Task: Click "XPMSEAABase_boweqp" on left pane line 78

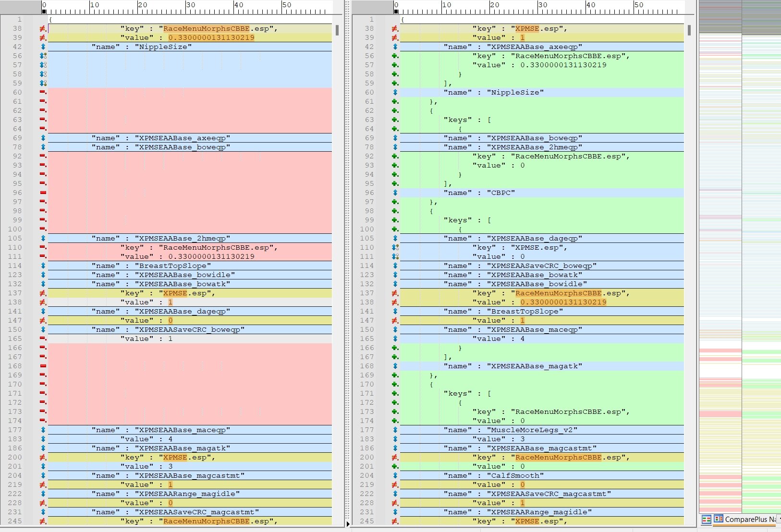Action: (183, 147)
